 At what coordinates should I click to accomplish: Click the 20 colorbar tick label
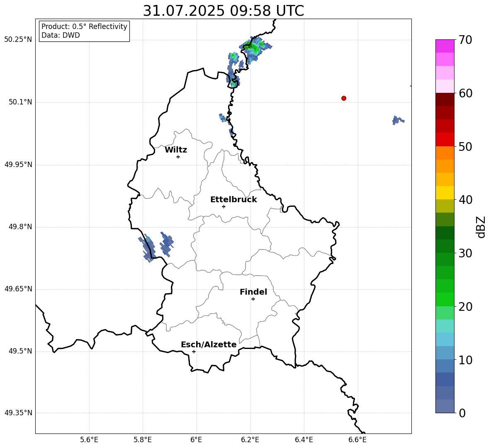pyautogui.click(x=465, y=307)
